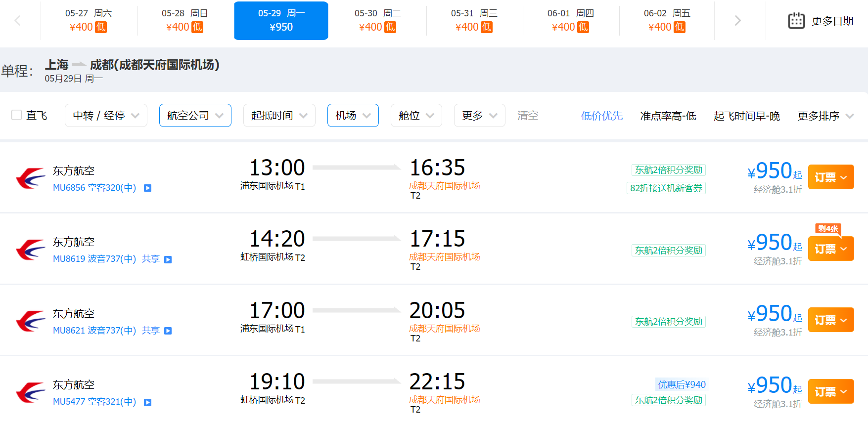Click the calendar icon for more dates
This screenshot has height=421, width=868.
(x=796, y=21)
